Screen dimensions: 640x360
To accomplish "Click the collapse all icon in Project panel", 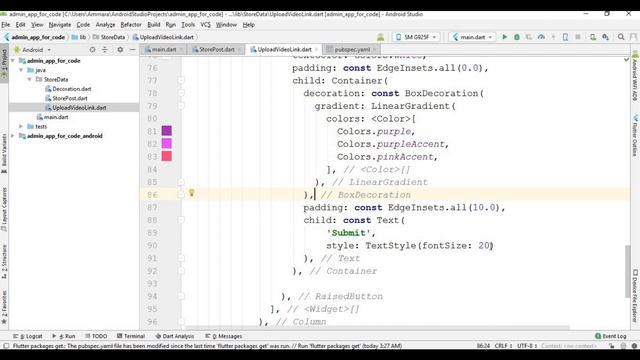I will pyautogui.click(x=105, y=49).
